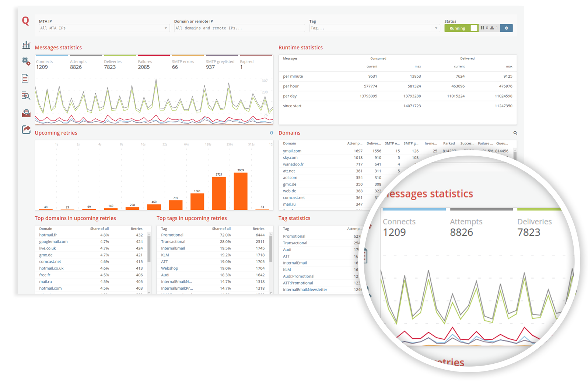The height and width of the screenshot is (384, 588).
Task: Open the Webshop tag in Top tags list
Action: (169, 268)
